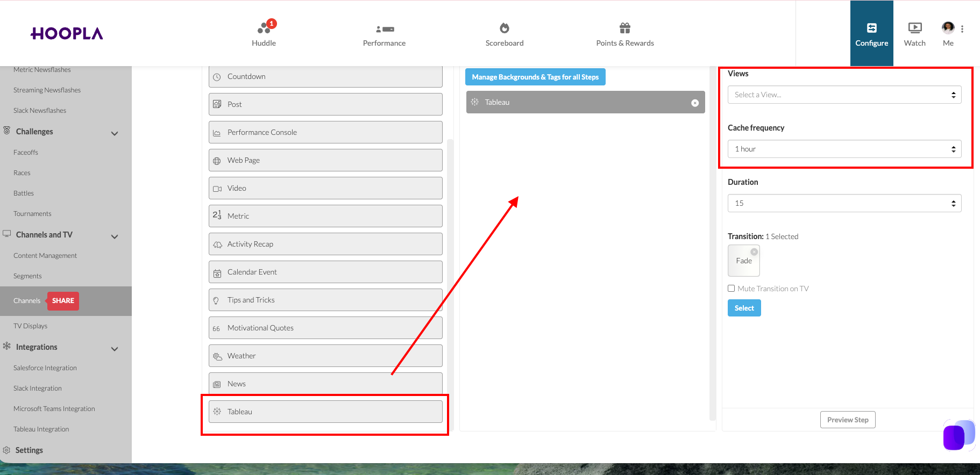Click the Motivational Quotes quote icon
The height and width of the screenshot is (475, 980).
216,329
